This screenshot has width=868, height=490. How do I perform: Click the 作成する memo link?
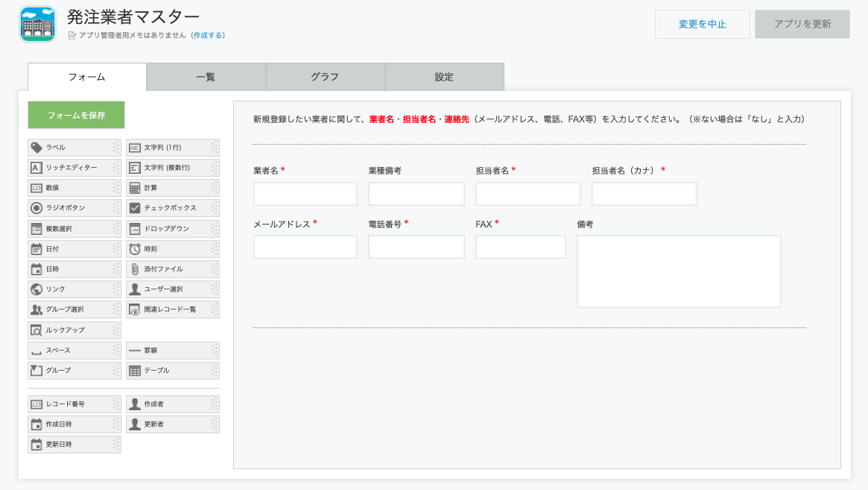pyautogui.click(x=208, y=35)
